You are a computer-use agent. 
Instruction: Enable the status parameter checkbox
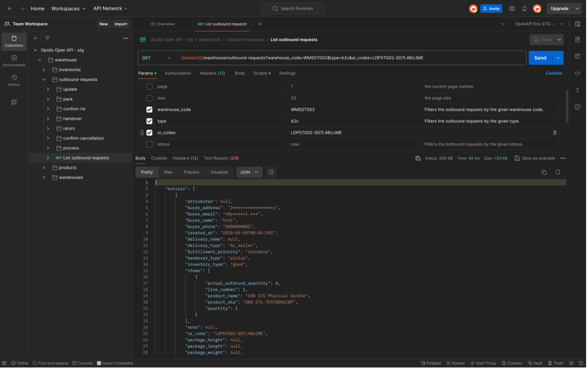(x=150, y=145)
